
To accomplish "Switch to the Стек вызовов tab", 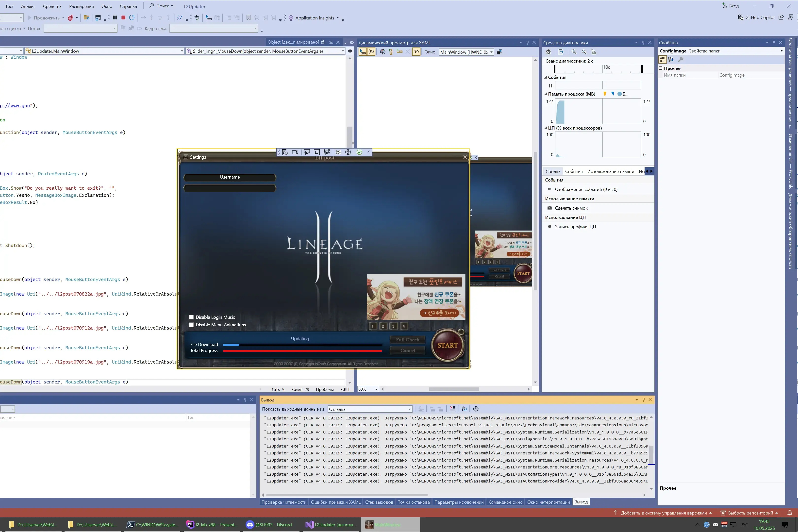I will [x=379, y=502].
